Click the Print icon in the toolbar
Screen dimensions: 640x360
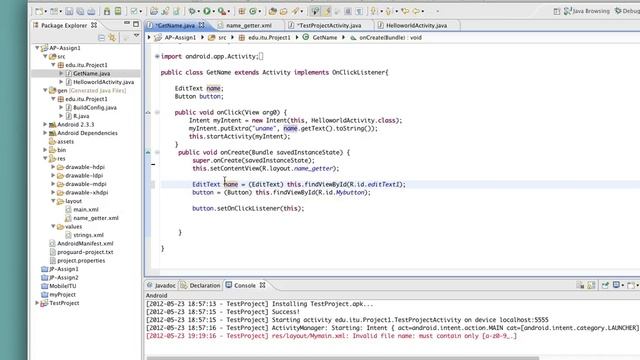pos(91,11)
